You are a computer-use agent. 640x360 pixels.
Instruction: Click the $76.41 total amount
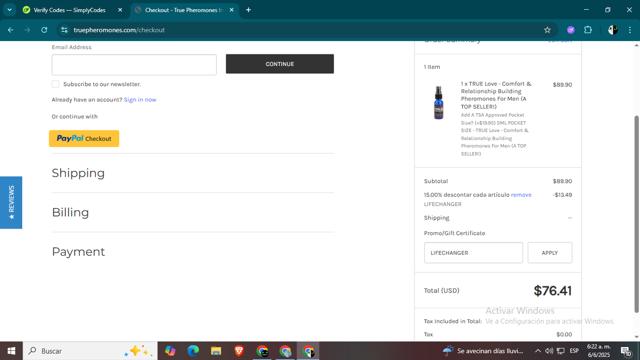pyautogui.click(x=552, y=291)
